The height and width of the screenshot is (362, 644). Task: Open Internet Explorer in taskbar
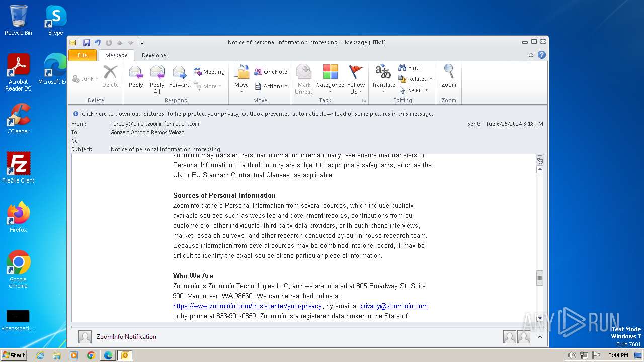40,355
